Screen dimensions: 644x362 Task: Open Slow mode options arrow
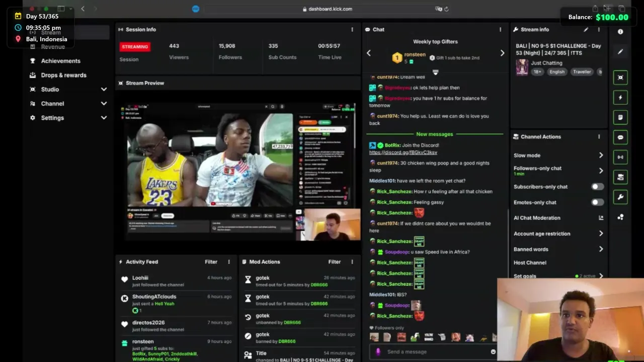[601, 155]
